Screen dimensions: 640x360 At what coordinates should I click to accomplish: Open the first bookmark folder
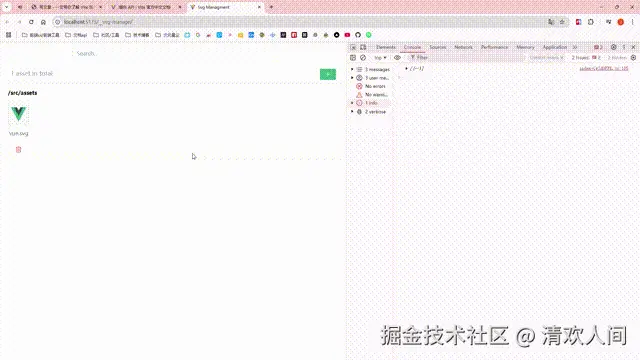pos(40,35)
